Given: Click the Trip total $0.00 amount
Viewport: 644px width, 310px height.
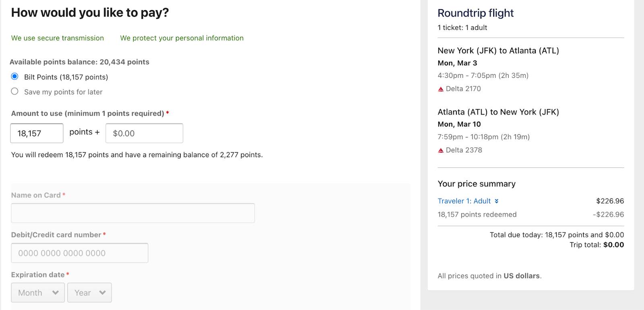Looking at the screenshot, I should pos(613,245).
